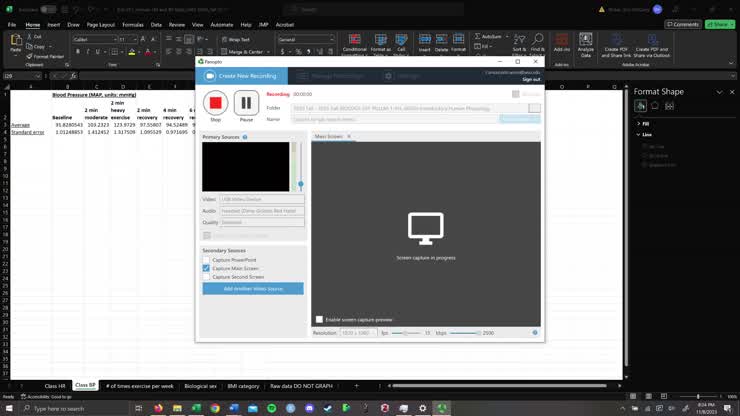Open Chrome from the taskbar
Screen dimensions: 740x416
point(215,408)
